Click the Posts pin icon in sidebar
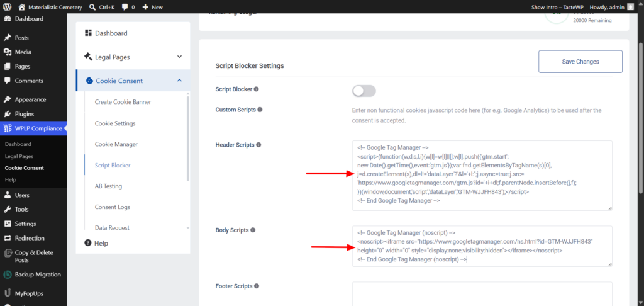Screen dimensions: 644x306 point(7,37)
